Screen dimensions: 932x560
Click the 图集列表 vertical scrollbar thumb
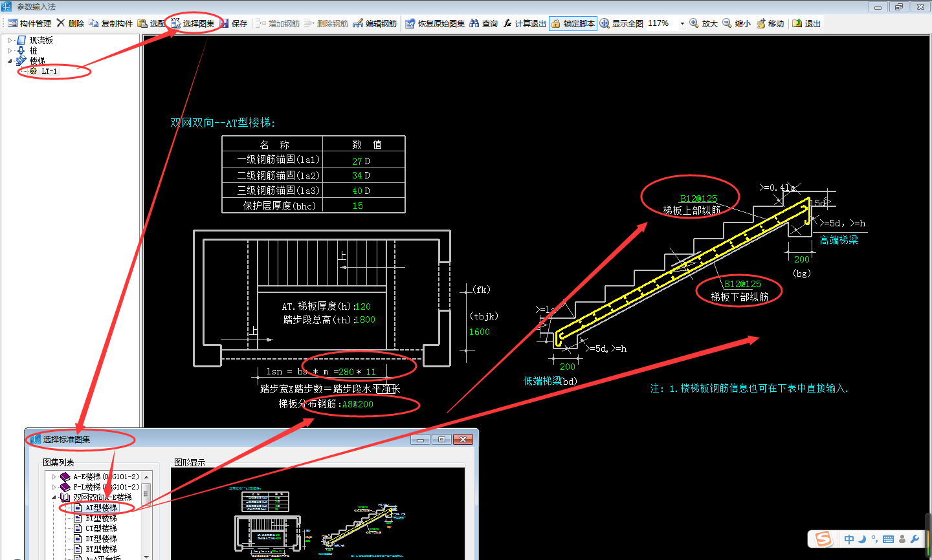click(146, 494)
